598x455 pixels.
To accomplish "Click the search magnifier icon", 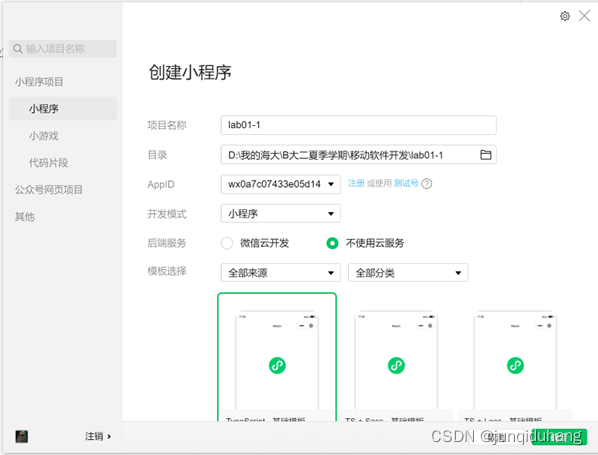I will [18, 49].
